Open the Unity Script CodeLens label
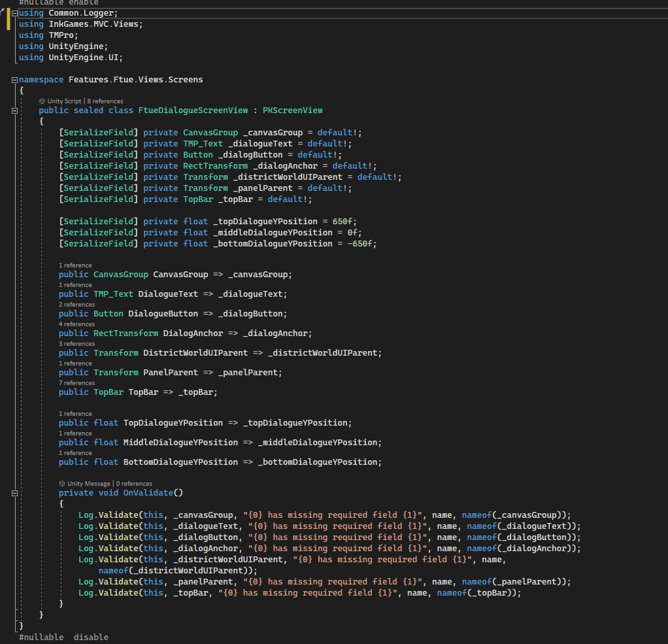Screen dimensions: 668x644 pos(64,101)
